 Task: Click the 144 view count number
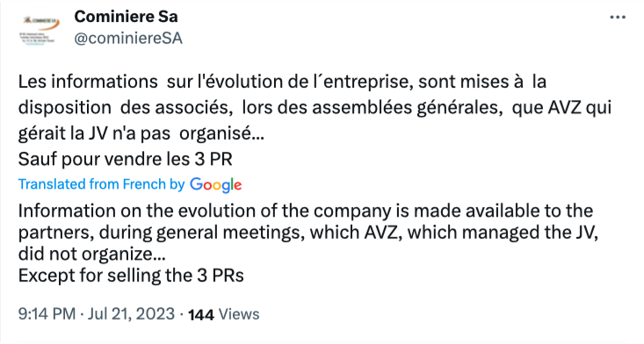[201, 314]
